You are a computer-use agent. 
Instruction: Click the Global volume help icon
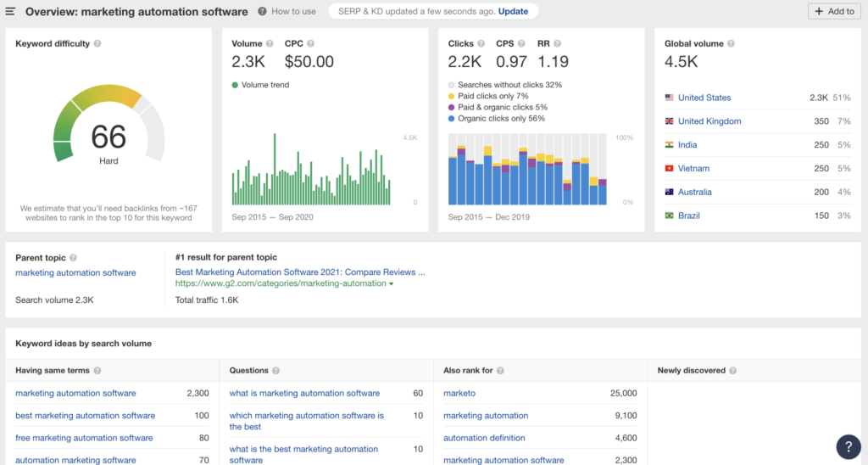pos(731,44)
